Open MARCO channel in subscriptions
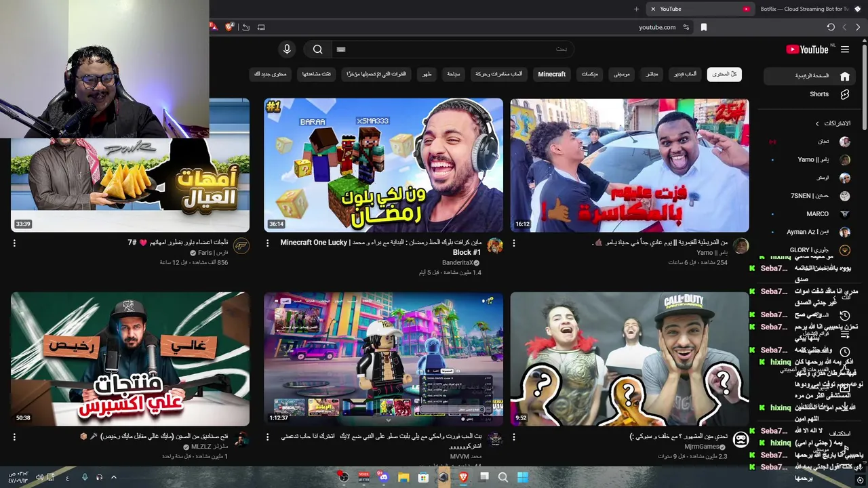The width and height of the screenshot is (868, 488). (811, 214)
